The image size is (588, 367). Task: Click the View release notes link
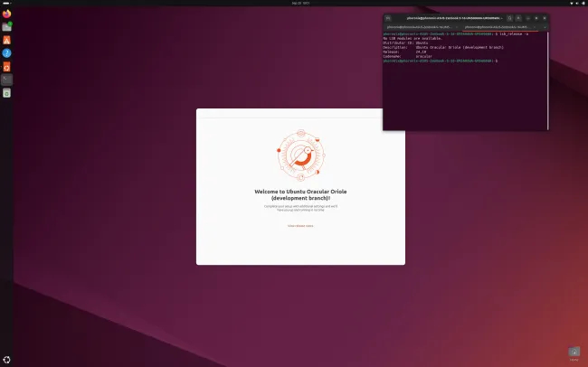tap(300, 226)
